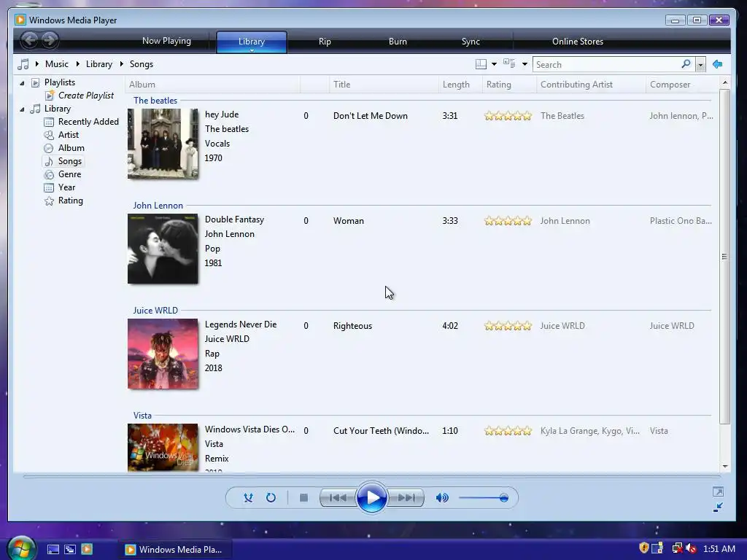Click the layout options icon
Viewport: 747px width, 560px height.
[x=481, y=64]
